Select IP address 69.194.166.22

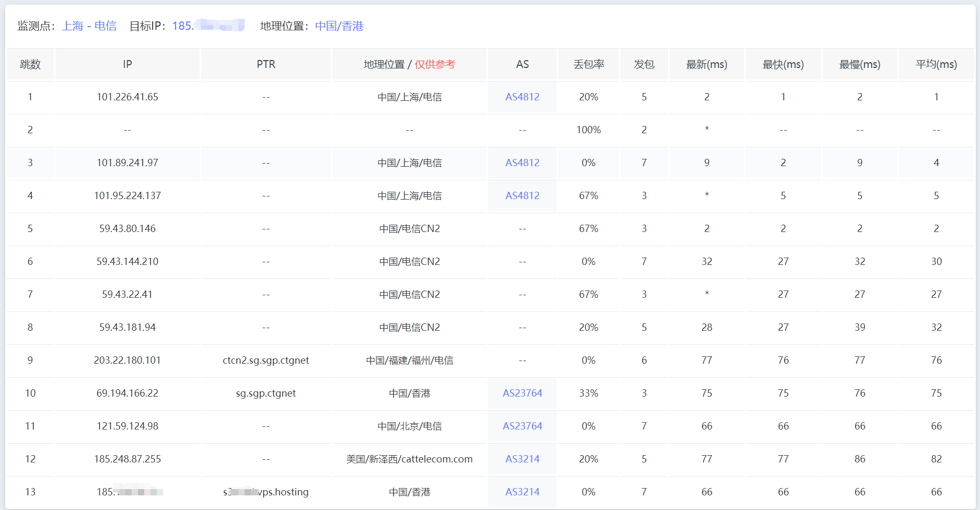(x=128, y=393)
